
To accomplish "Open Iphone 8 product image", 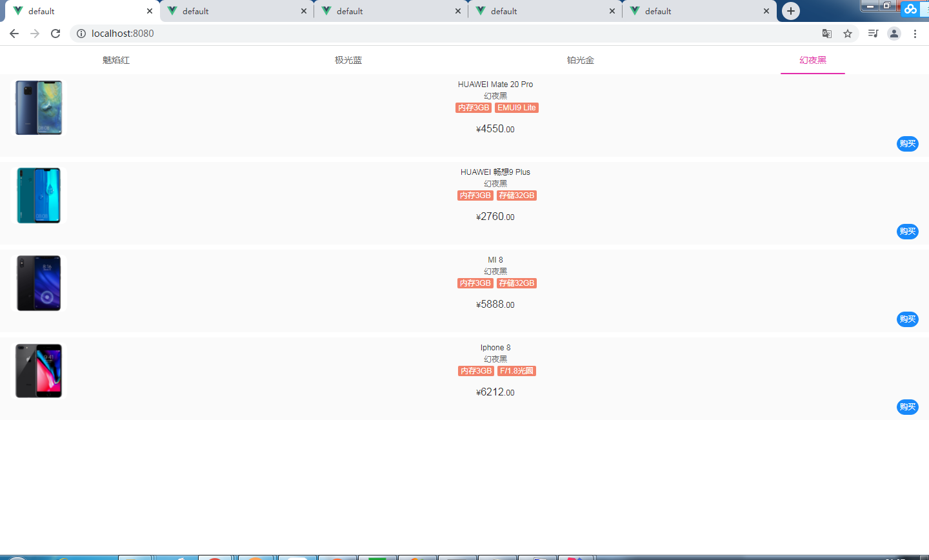I will (x=39, y=371).
